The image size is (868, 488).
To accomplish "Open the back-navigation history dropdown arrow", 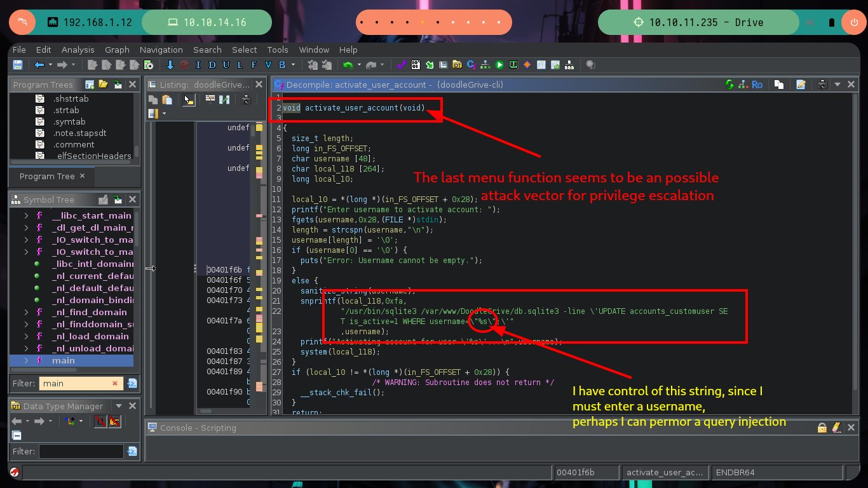I will coord(50,65).
